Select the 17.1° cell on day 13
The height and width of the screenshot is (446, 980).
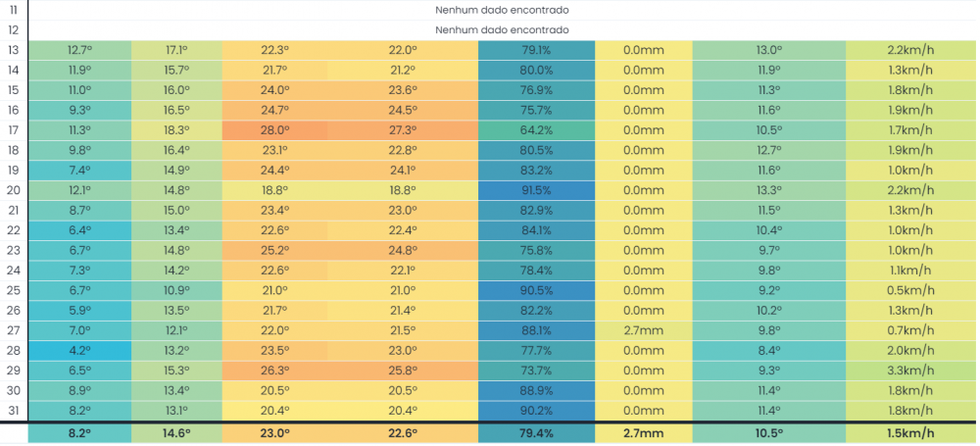point(176,50)
